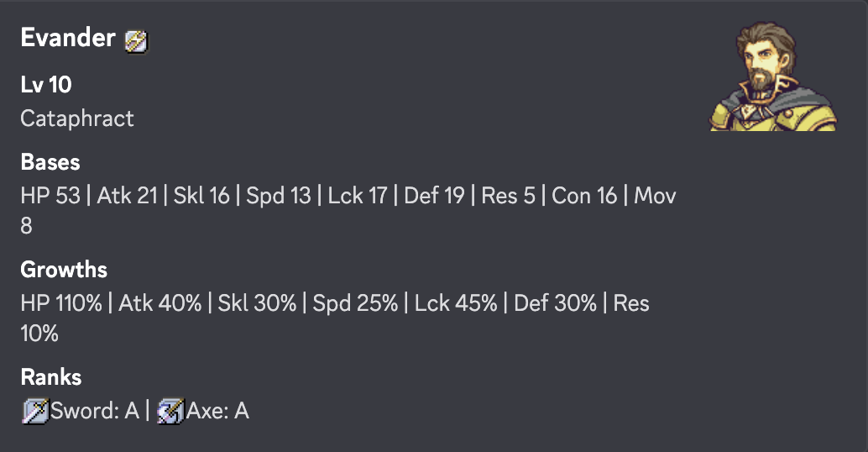The width and height of the screenshot is (868, 452).
Task: Click the Cataphract class name
Action: (x=77, y=118)
